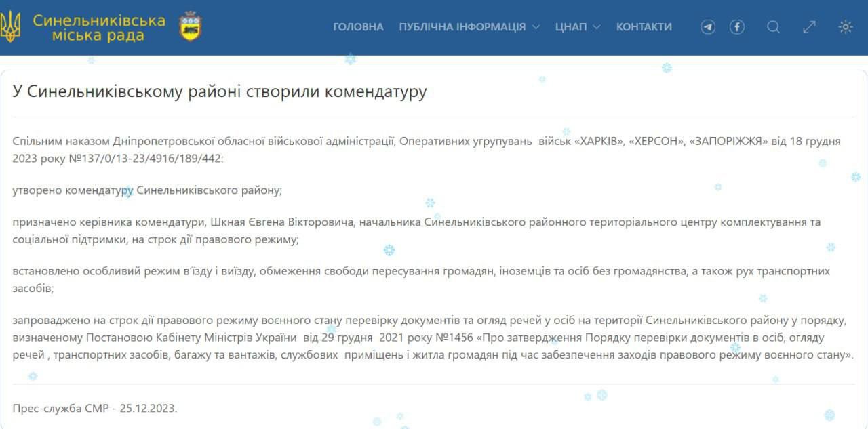868x429 pixels.
Task: Go to the ГОЛОВНА menu item
Action: [358, 27]
